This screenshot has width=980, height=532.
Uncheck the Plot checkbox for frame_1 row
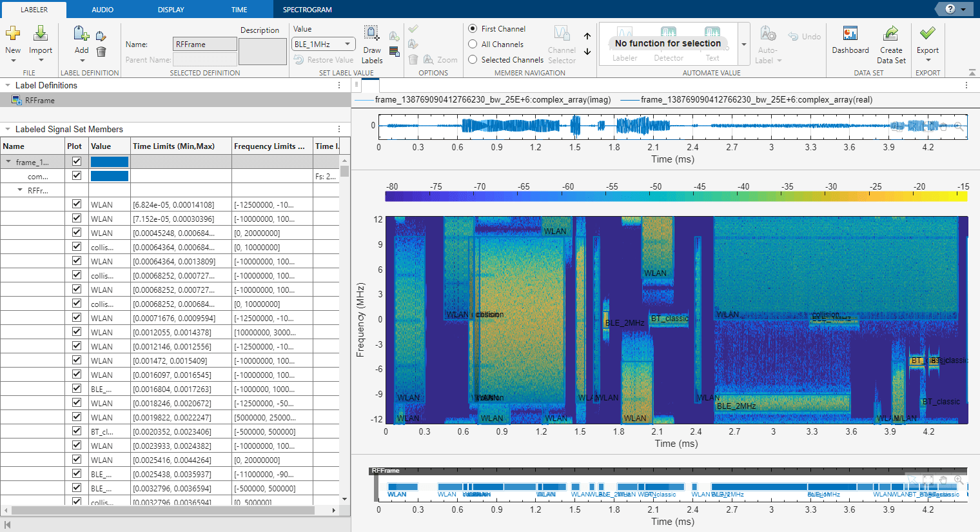[77, 162]
